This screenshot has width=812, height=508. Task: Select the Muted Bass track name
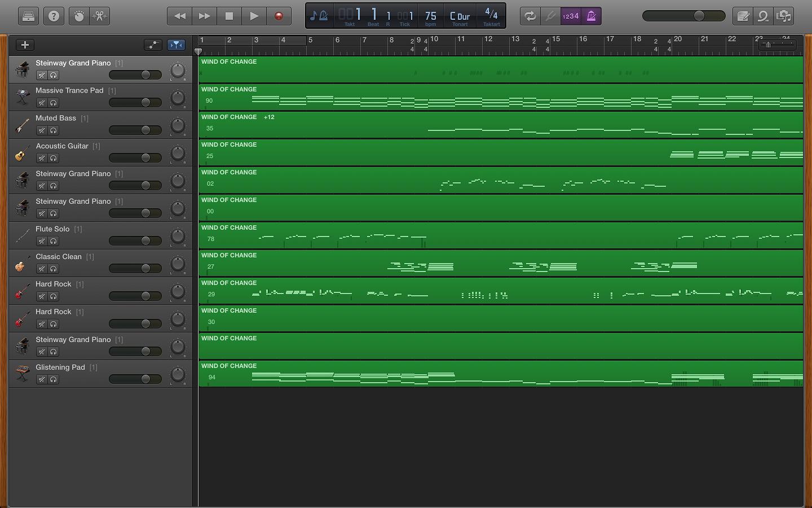pyautogui.click(x=55, y=118)
